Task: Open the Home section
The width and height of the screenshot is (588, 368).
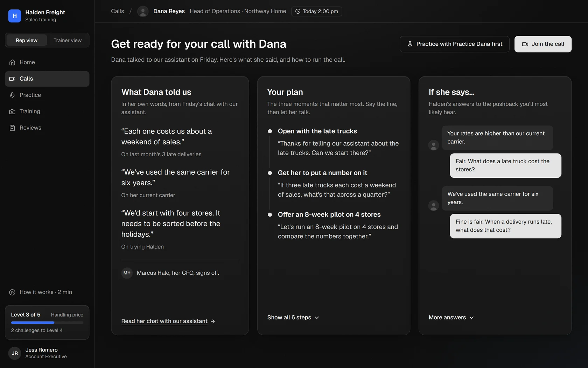Action: [47, 62]
